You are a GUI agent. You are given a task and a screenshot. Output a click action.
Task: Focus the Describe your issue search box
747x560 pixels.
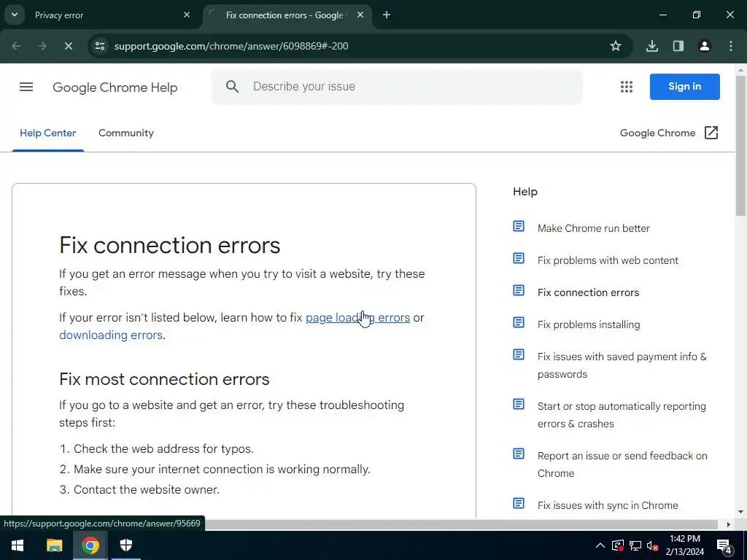coord(397,87)
